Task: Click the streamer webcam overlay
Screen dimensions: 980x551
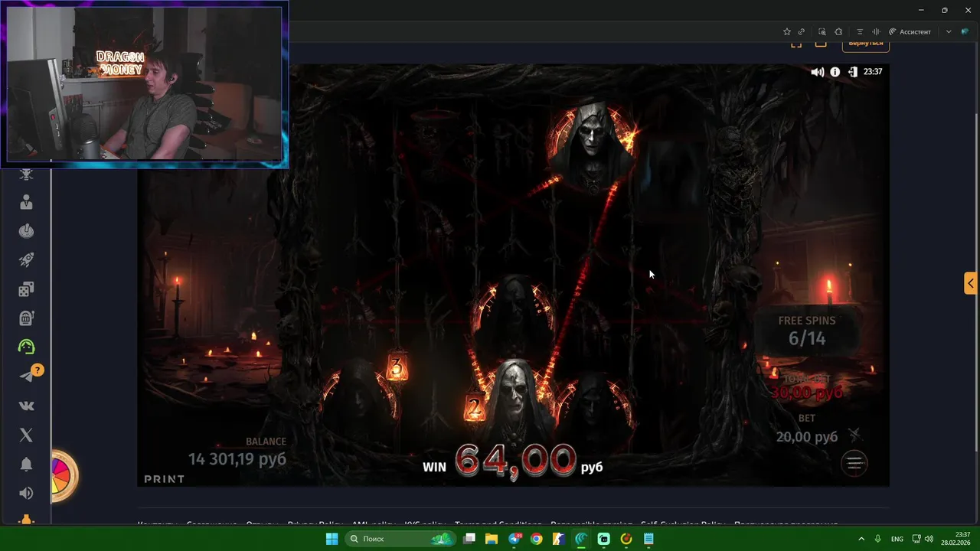Action: [x=145, y=83]
